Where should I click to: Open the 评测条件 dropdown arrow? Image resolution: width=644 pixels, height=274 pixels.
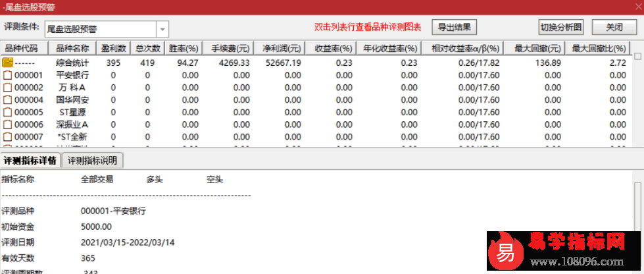point(162,29)
